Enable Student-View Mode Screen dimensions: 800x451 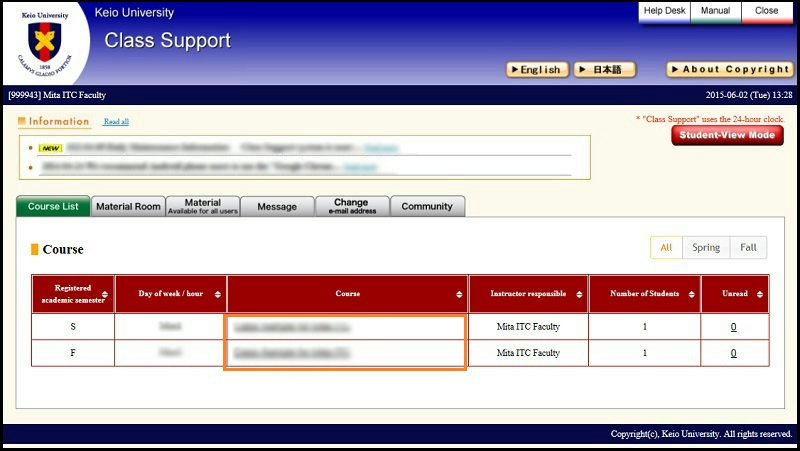point(727,135)
